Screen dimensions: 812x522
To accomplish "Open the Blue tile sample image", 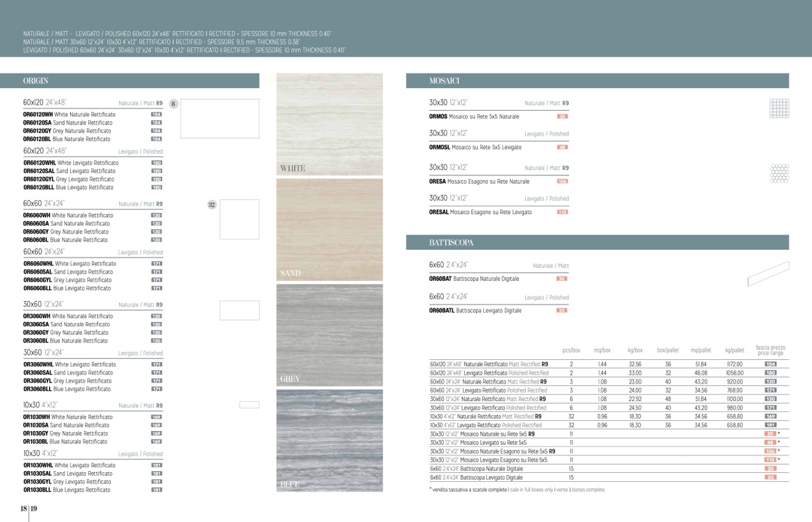I will tap(329, 441).
